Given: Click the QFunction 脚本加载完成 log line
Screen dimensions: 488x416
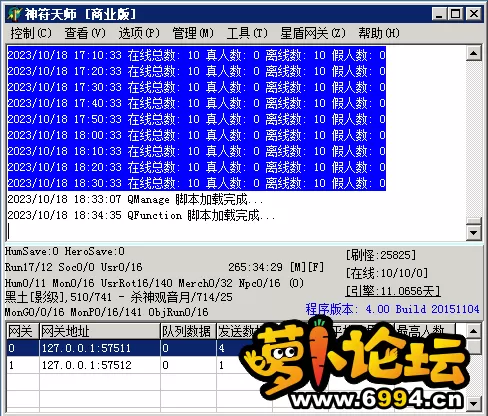Looking at the screenshot, I should pyautogui.click(x=141, y=215).
